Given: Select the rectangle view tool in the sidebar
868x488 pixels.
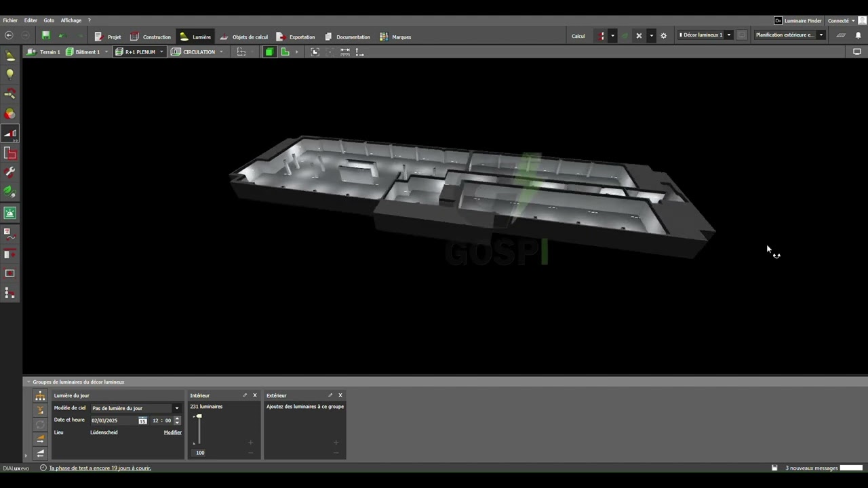Looking at the screenshot, I should [x=10, y=274].
